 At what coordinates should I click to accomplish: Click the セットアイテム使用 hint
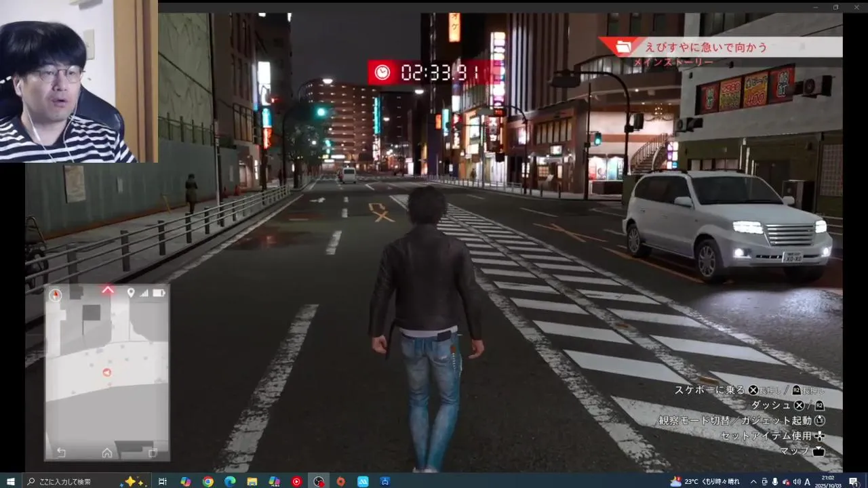click(x=766, y=436)
